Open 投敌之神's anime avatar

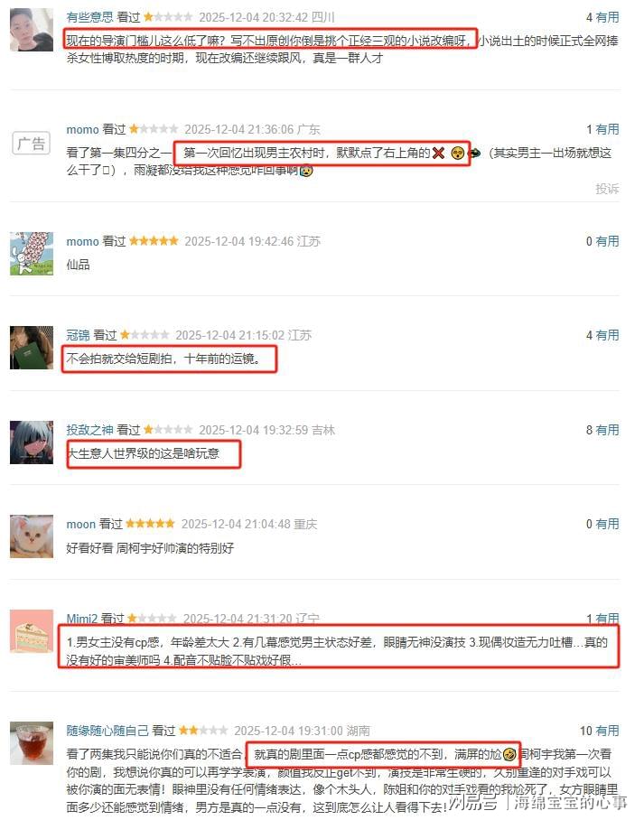(x=32, y=443)
